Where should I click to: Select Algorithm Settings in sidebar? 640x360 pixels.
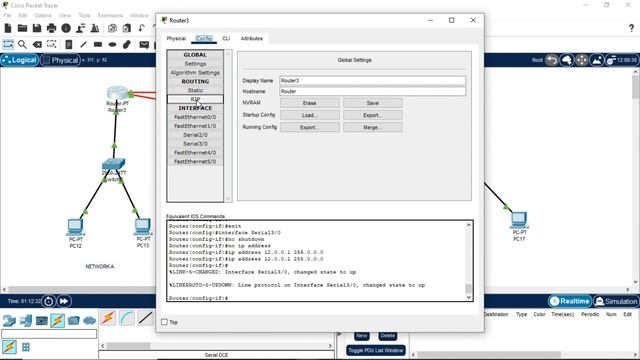195,73
